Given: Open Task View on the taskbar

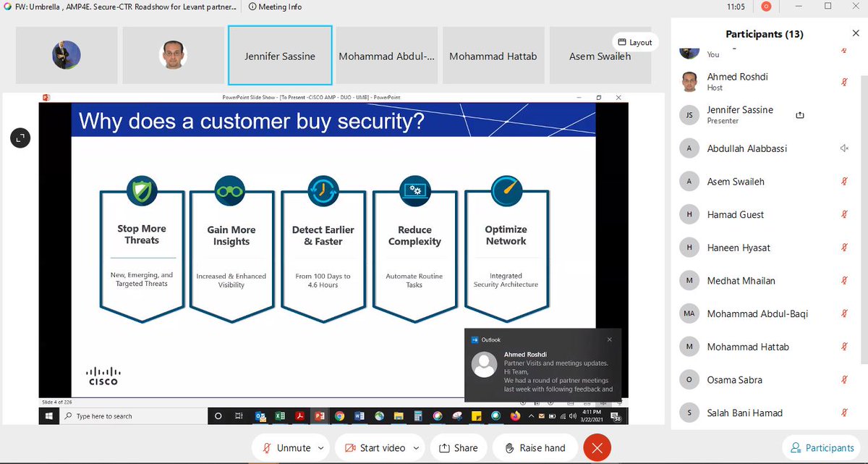Looking at the screenshot, I should click(238, 416).
